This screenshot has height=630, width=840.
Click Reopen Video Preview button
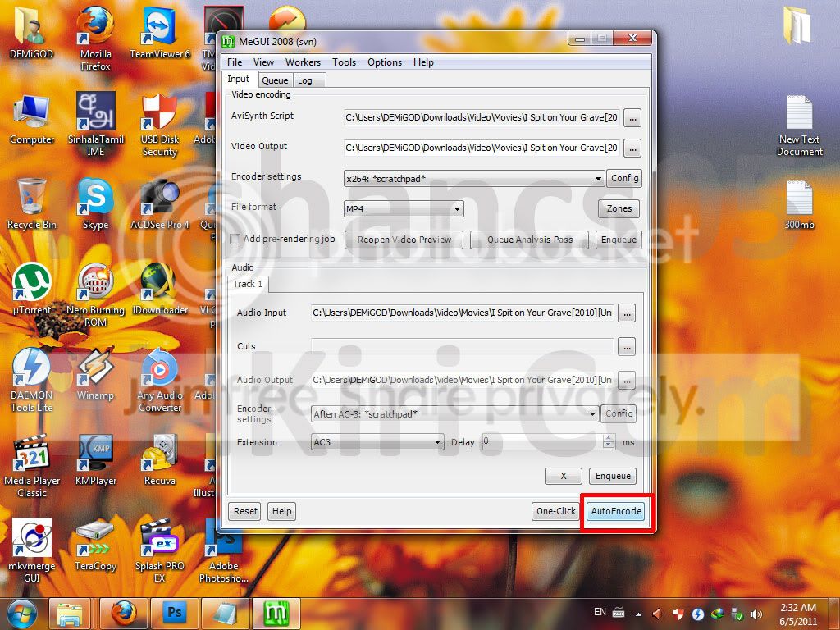point(404,240)
